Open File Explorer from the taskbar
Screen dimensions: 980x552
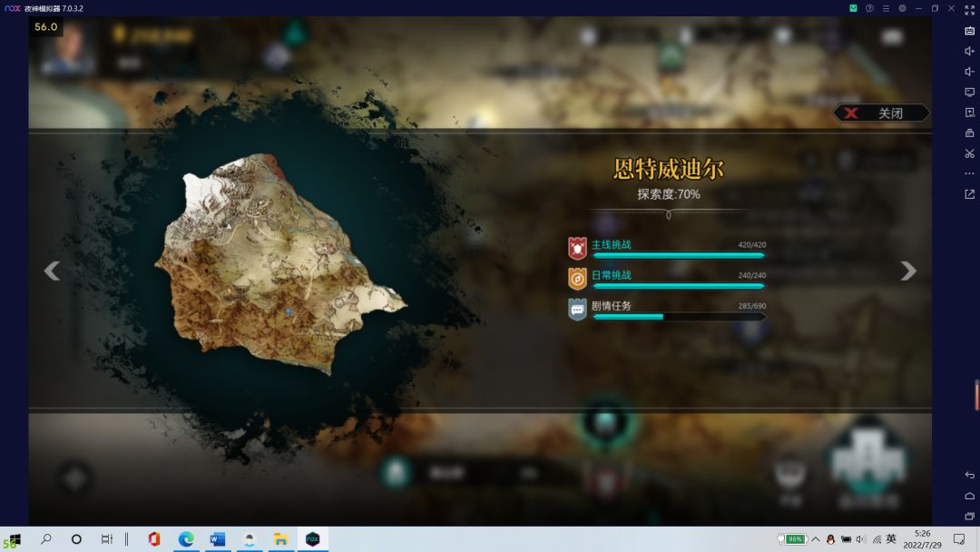tap(280, 539)
